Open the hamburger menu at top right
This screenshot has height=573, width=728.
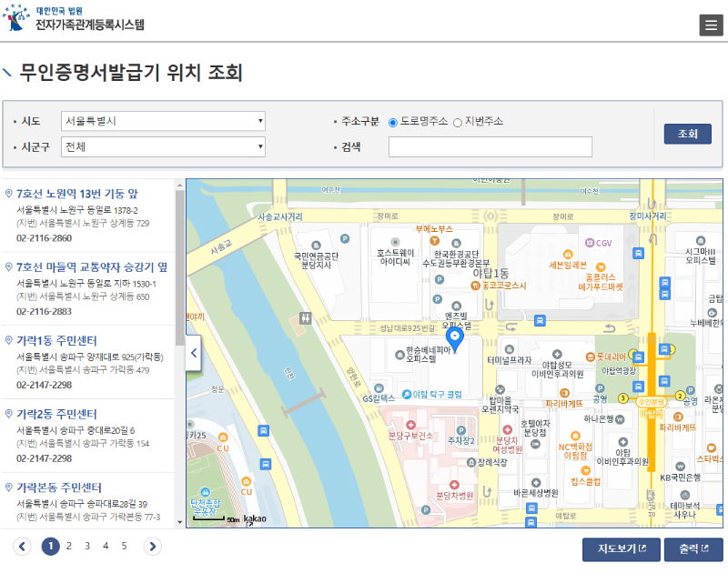click(711, 25)
